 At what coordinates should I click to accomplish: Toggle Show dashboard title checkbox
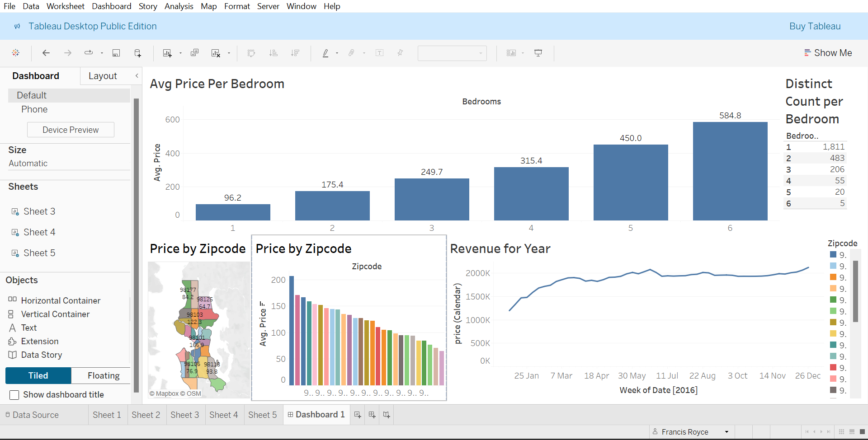click(14, 394)
